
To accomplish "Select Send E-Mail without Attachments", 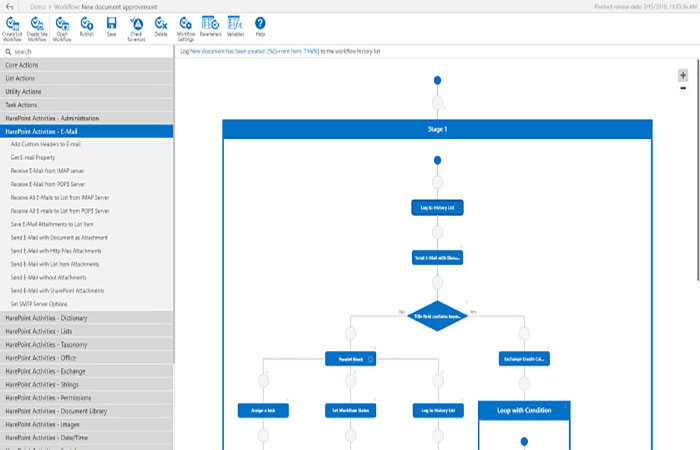I will click(48, 278).
